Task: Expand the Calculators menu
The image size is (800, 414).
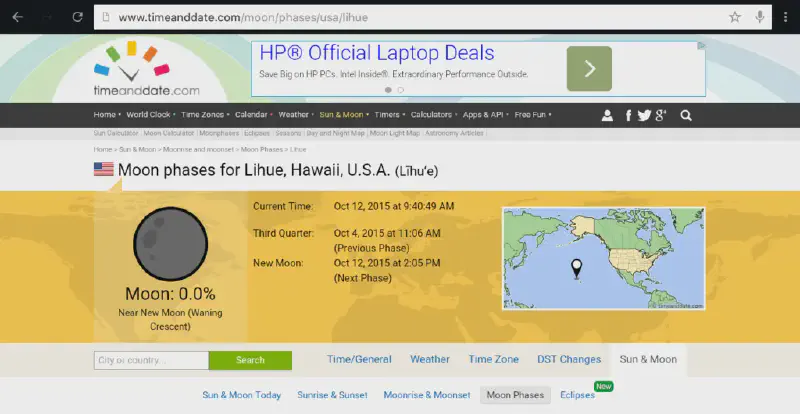Action: click(433, 115)
